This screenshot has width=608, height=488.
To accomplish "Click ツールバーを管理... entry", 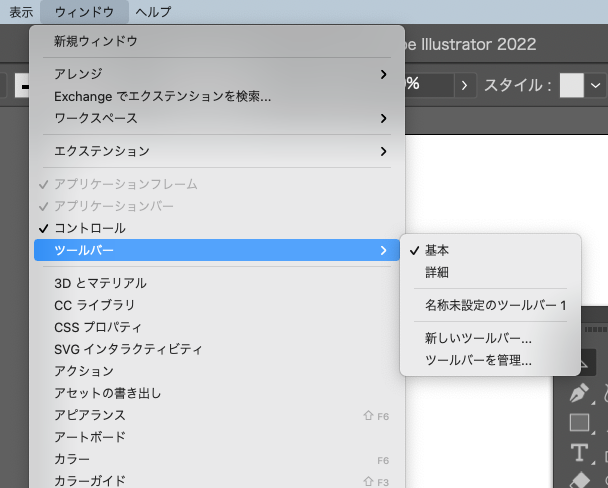I will click(x=478, y=360).
